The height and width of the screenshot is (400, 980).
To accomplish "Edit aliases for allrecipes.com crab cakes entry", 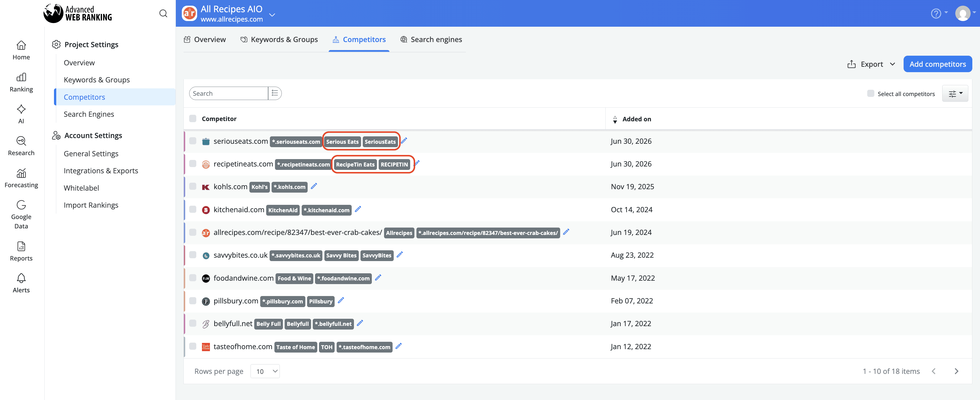I will point(566,232).
